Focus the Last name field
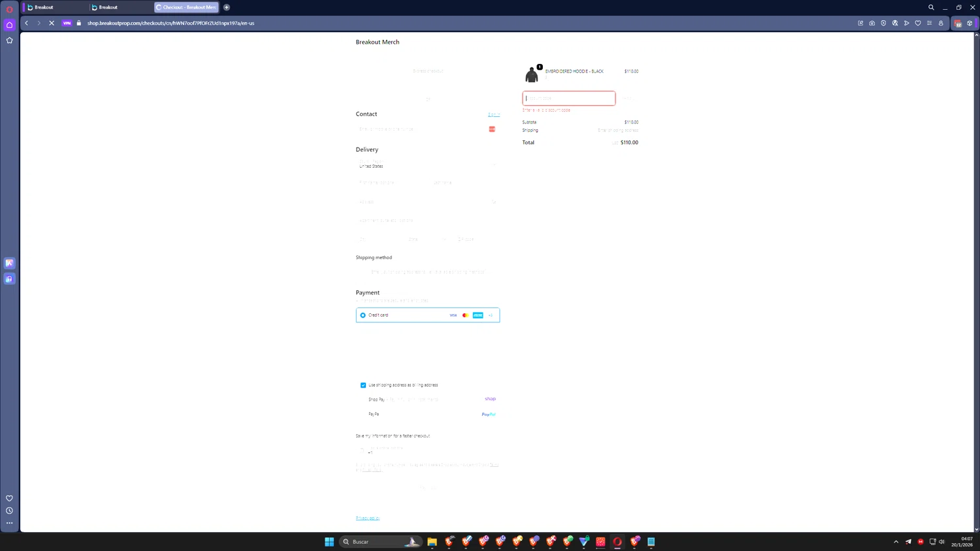The image size is (980, 551). (x=465, y=183)
